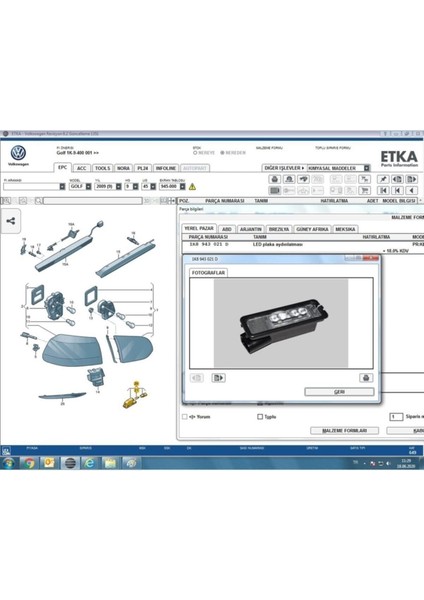Open the MODEL dropdown showing GOLF
Viewport: 424px width, 600px height.
pos(88,187)
